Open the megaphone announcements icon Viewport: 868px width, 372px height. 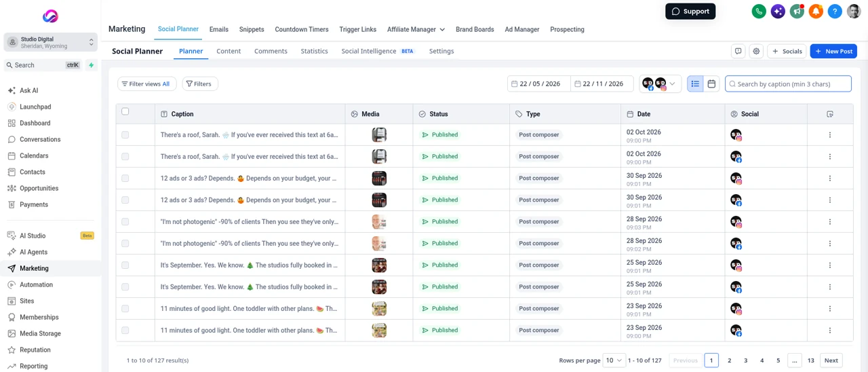click(x=797, y=12)
